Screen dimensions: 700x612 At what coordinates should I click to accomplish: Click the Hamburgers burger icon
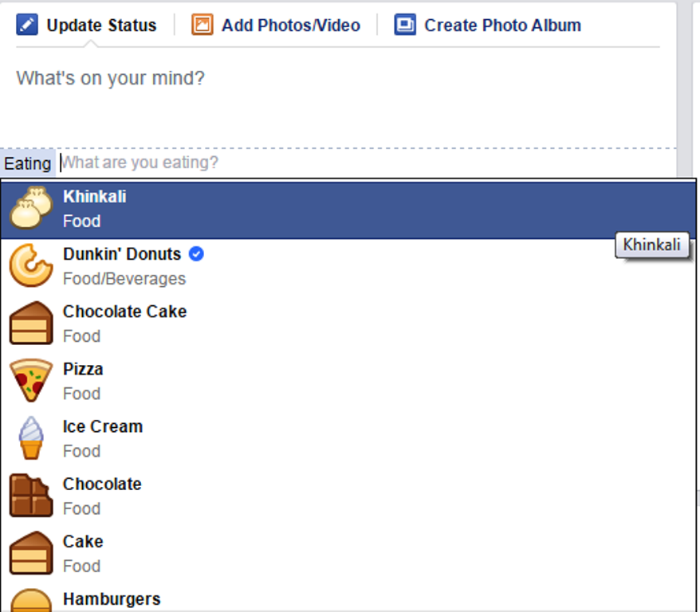[31, 600]
